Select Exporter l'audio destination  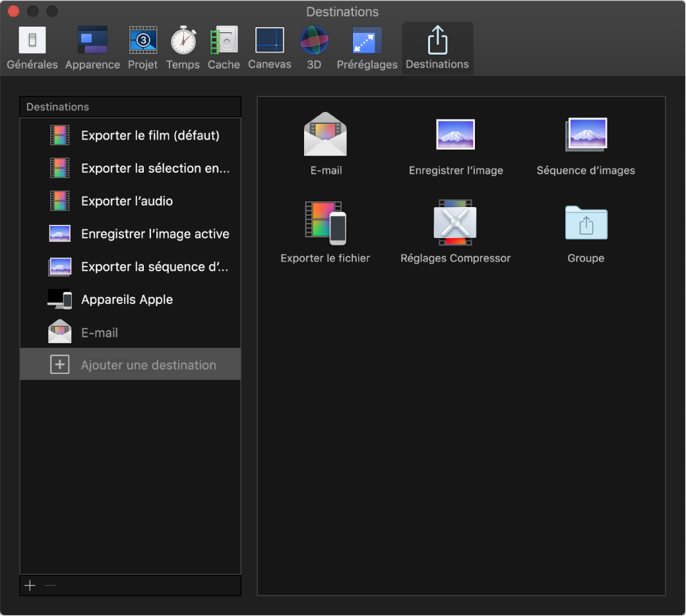(127, 201)
